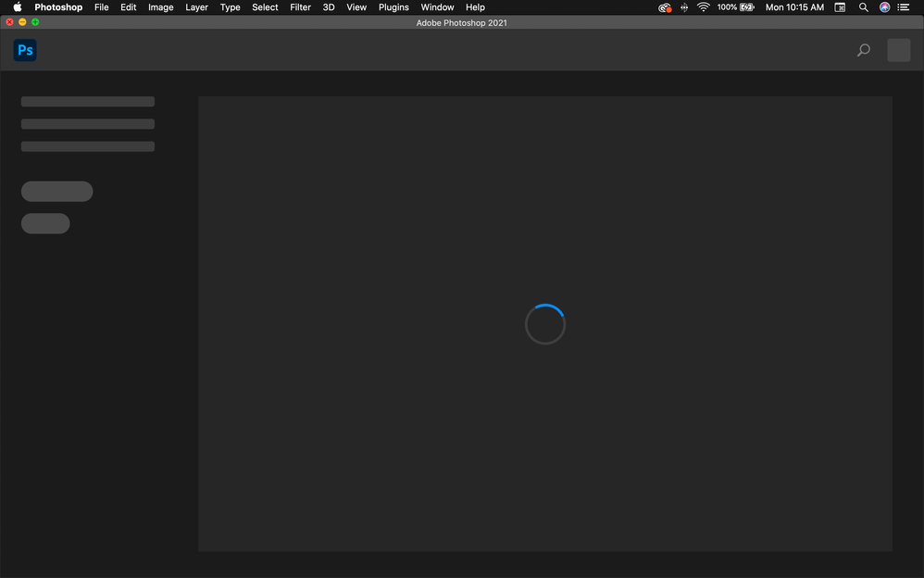Open the Image menu

(161, 7)
